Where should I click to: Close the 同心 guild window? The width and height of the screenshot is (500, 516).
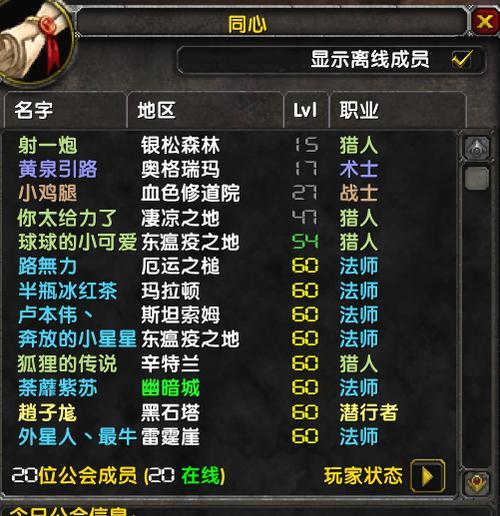485,22
